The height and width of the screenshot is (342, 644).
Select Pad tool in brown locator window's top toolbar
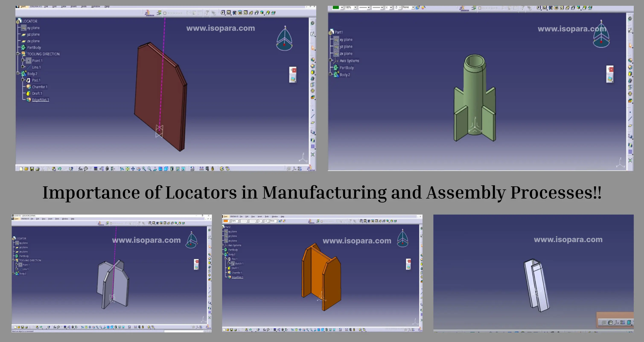click(x=223, y=13)
